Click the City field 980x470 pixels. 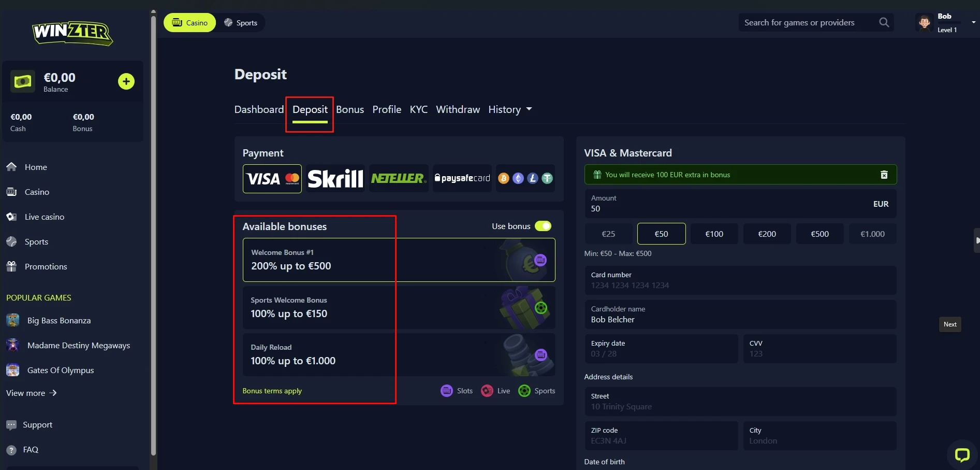pyautogui.click(x=820, y=436)
